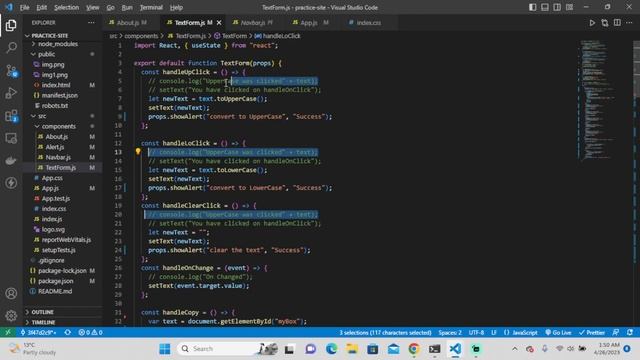This screenshot has height=360, width=640.
Task: Toggle Primary Side Bar layout icon
Action: click(532, 7)
